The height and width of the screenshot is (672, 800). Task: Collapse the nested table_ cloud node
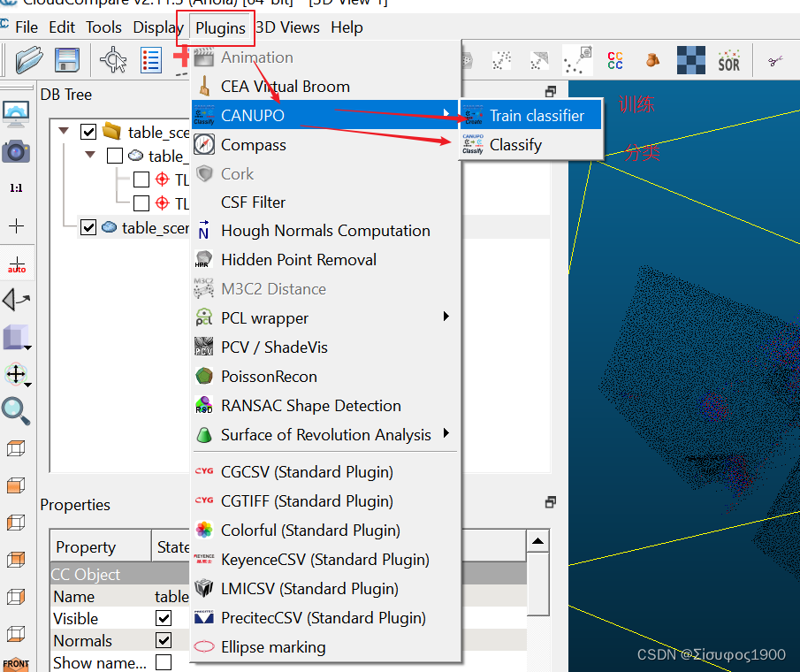90,154
